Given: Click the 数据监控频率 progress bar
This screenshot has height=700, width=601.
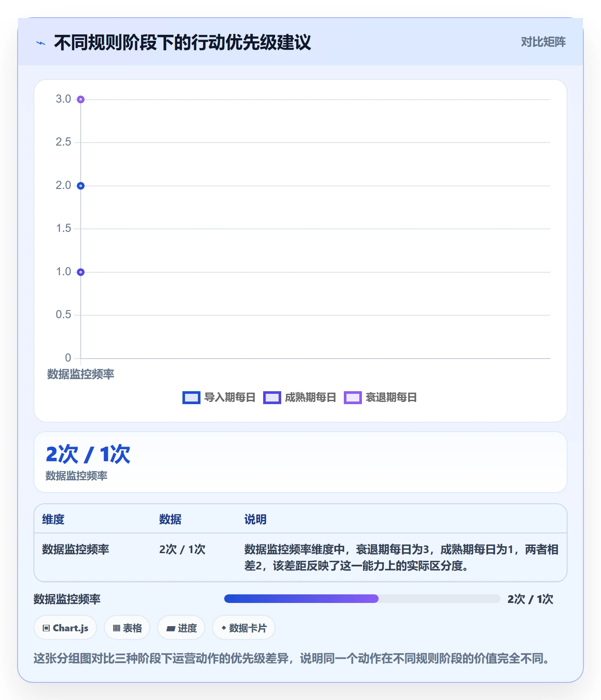Looking at the screenshot, I should [362, 599].
